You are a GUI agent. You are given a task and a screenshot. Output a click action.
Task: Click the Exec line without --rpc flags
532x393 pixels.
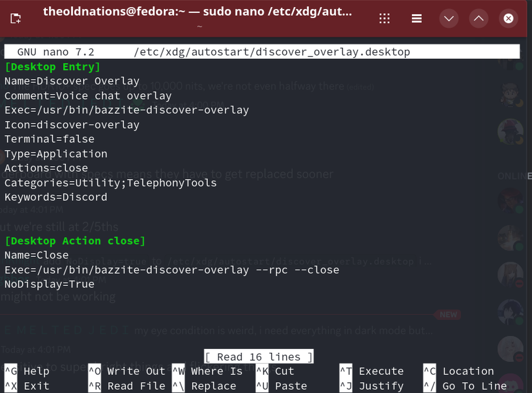point(127,110)
